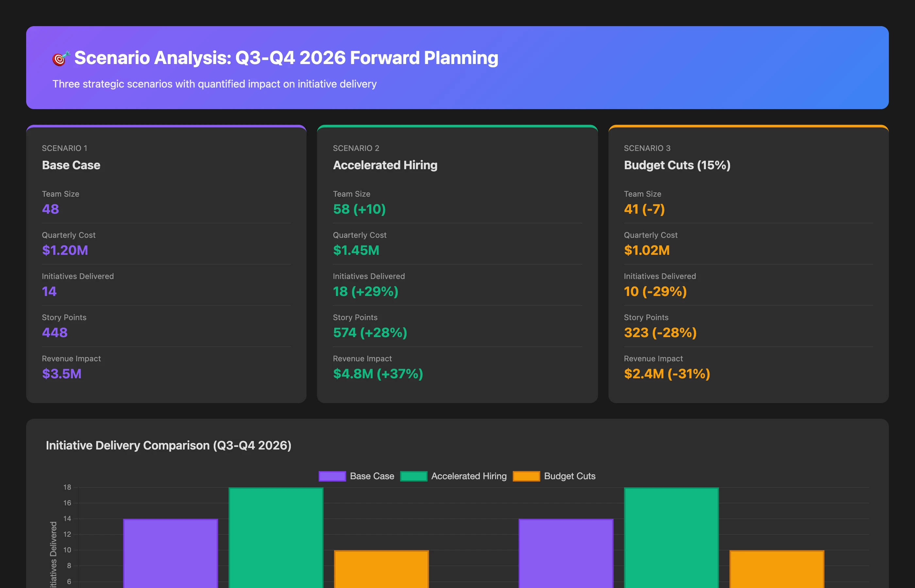Click Initiatives Delivered label in Base Case card
The image size is (915, 588).
tap(78, 276)
